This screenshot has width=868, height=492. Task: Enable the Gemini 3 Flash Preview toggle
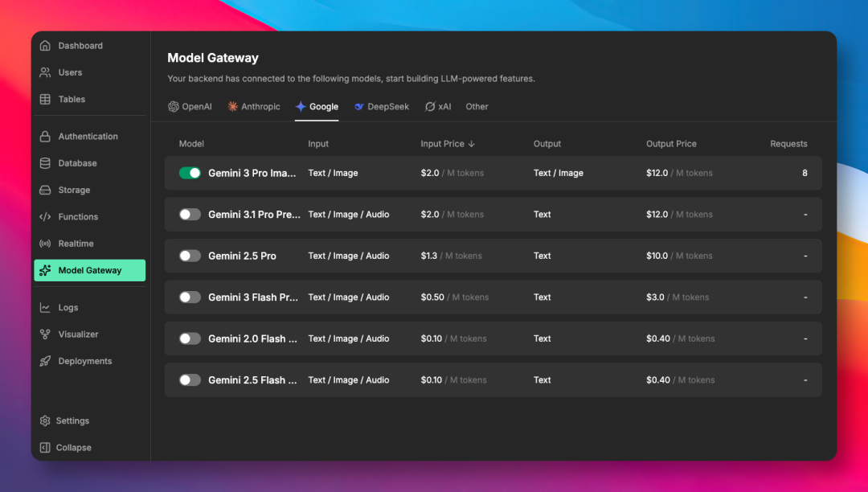pyautogui.click(x=190, y=297)
